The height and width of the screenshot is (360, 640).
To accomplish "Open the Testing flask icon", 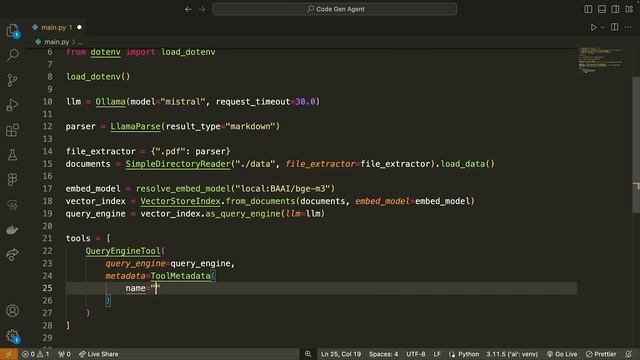I will [x=12, y=155].
